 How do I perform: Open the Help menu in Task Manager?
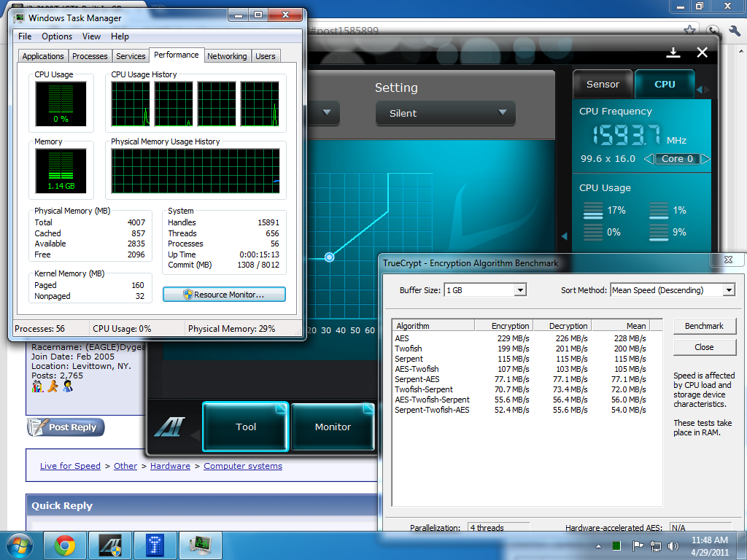(120, 36)
